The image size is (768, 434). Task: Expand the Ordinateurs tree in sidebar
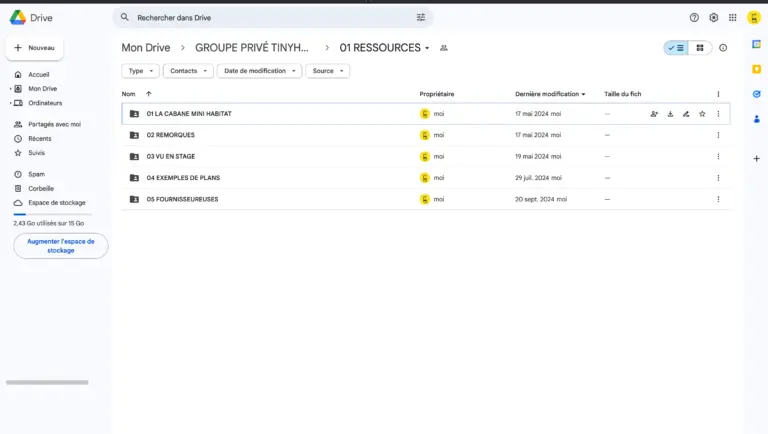10,103
